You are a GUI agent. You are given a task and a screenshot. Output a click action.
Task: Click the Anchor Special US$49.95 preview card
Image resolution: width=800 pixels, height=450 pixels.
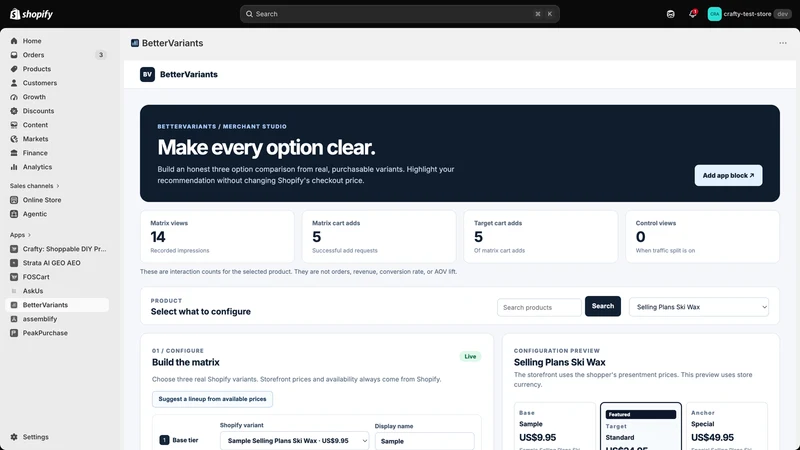pyautogui.click(x=727, y=427)
